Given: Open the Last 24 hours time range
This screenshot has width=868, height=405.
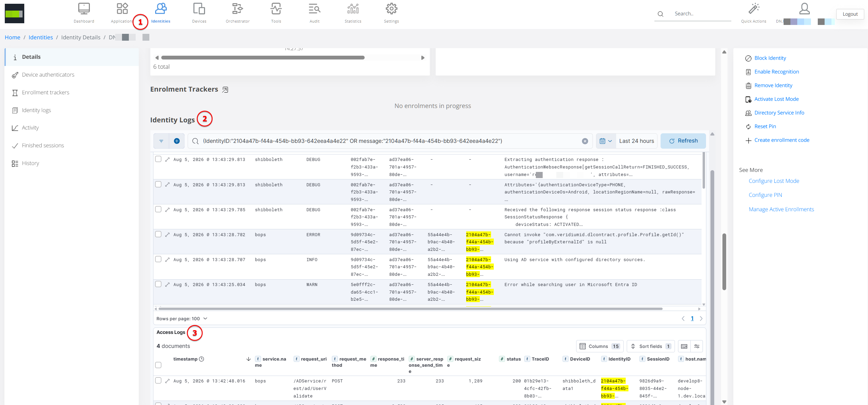Looking at the screenshot, I should click(636, 141).
